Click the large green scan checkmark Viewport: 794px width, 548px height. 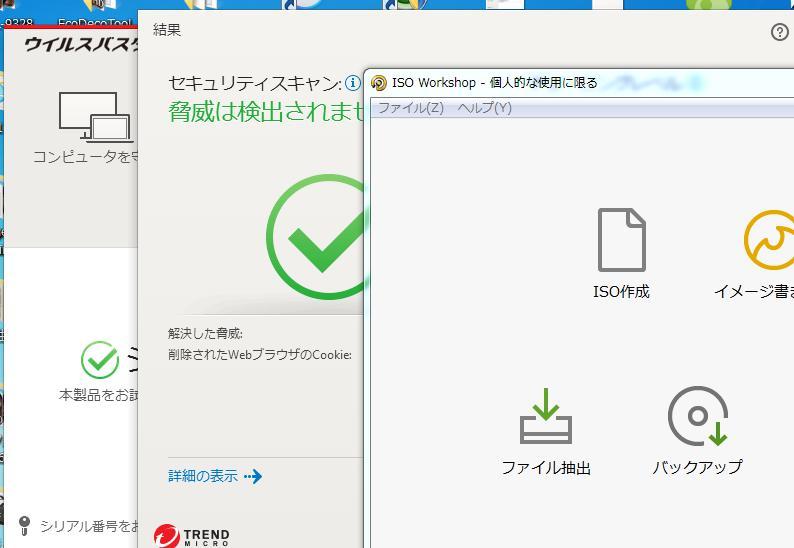318,238
